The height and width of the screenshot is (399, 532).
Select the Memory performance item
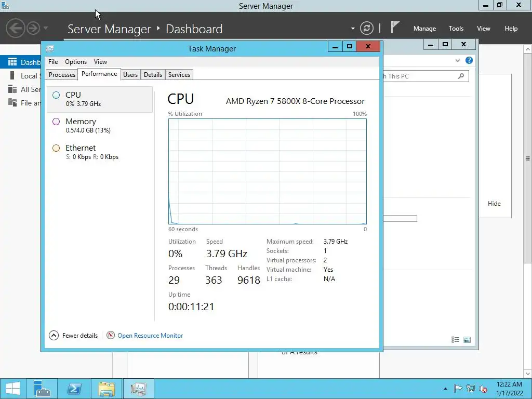coord(100,126)
